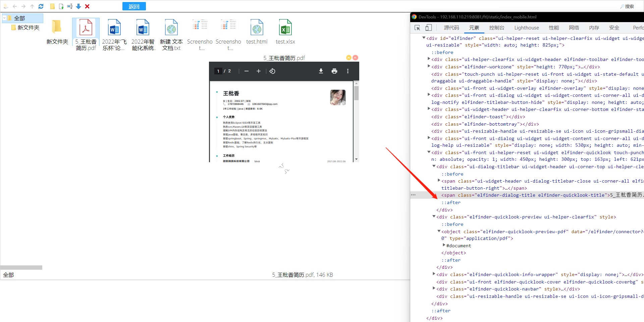Expand the #document node in the Elements tree
Image resolution: width=644 pixels, height=322 pixels.
(444, 246)
